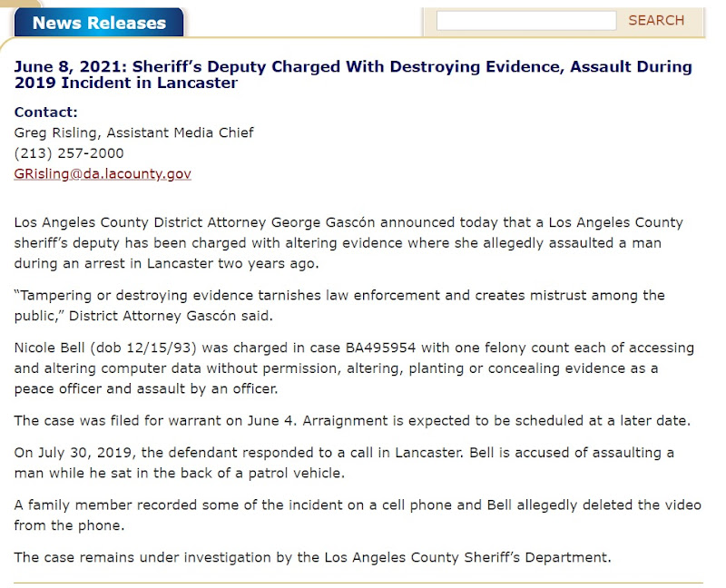Click the paragraph about the deleted cell phone video
The height and width of the screenshot is (588, 726).
pos(358,514)
